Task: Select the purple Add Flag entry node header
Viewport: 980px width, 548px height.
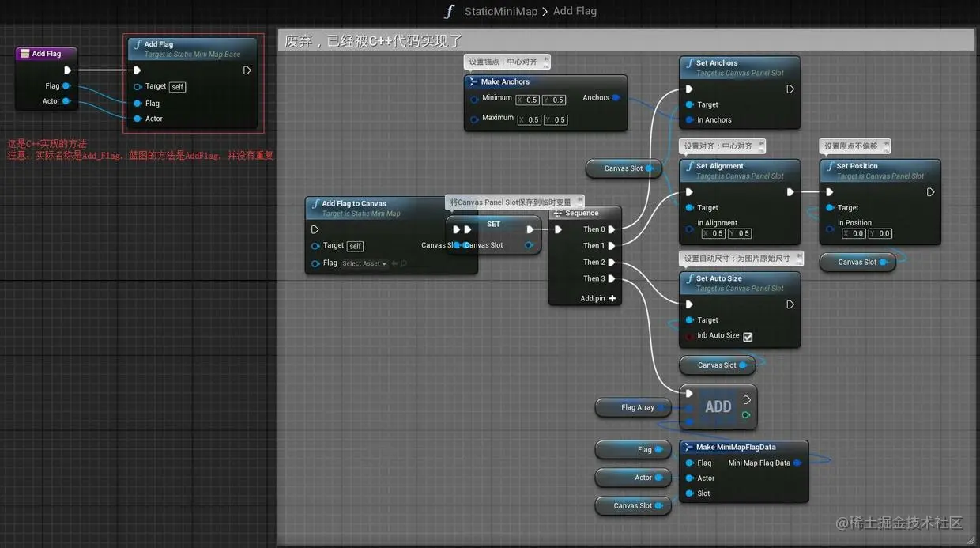Action: point(47,54)
